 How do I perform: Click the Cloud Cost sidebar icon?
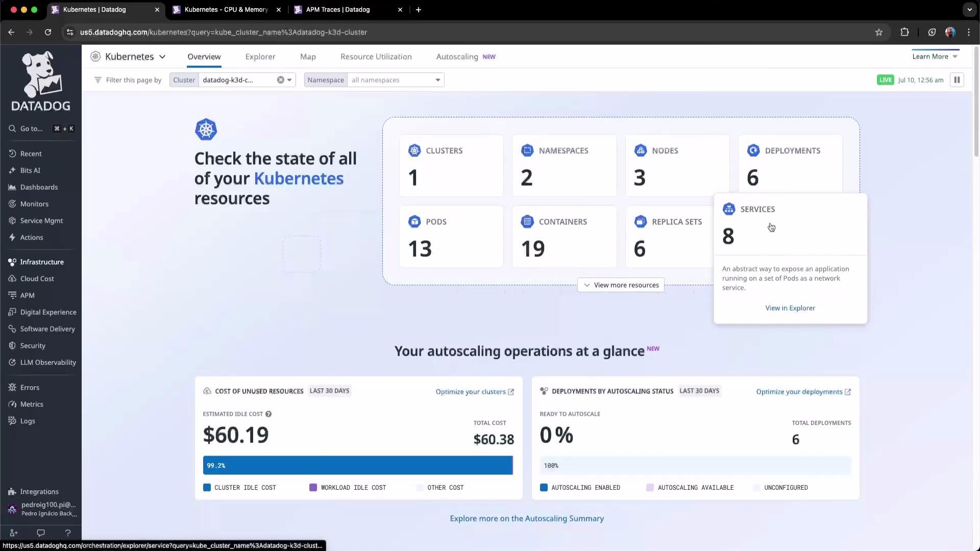pyautogui.click(x=12, y=279)
